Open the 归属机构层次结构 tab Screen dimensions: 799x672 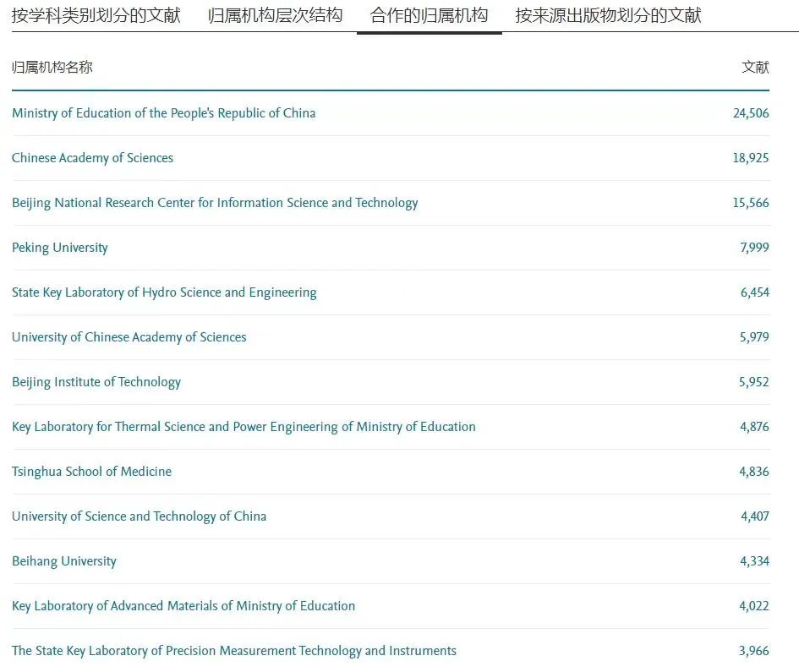coord(275,15)
